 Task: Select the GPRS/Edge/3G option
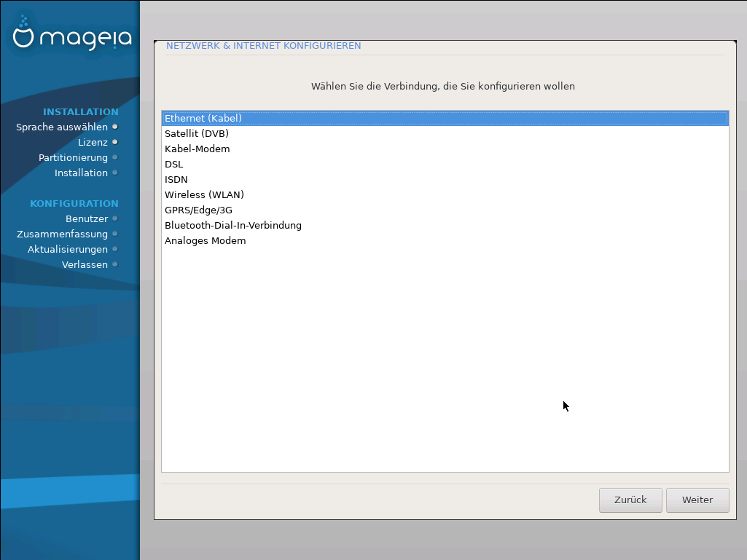198,210
